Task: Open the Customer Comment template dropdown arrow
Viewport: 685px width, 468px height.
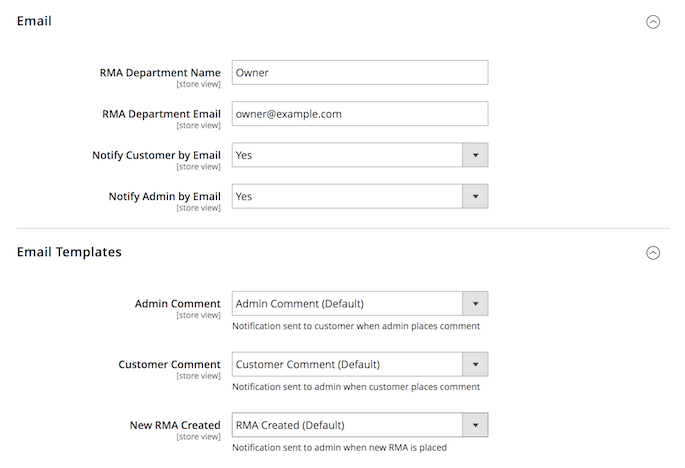Action: (475, 364)
